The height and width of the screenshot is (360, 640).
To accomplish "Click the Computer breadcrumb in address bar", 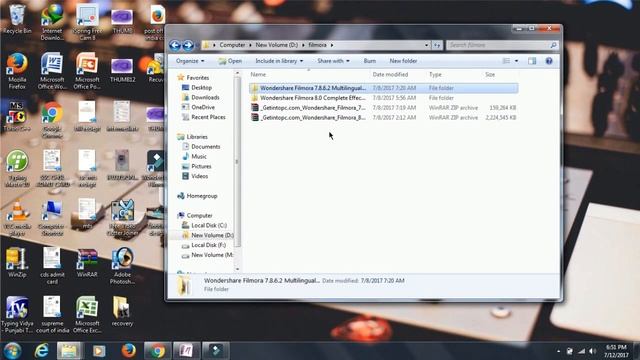I will pos(232,45).
